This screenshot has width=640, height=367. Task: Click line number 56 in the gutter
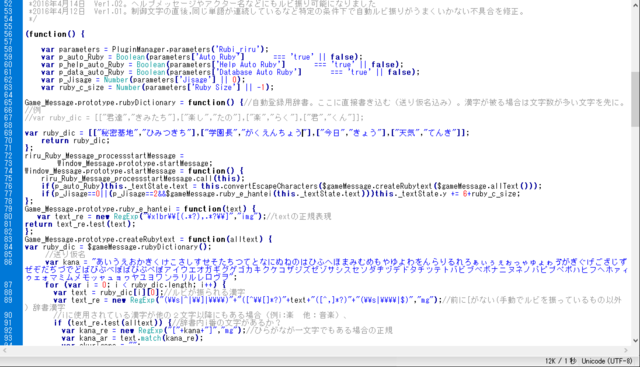click(x=8, y=34)
